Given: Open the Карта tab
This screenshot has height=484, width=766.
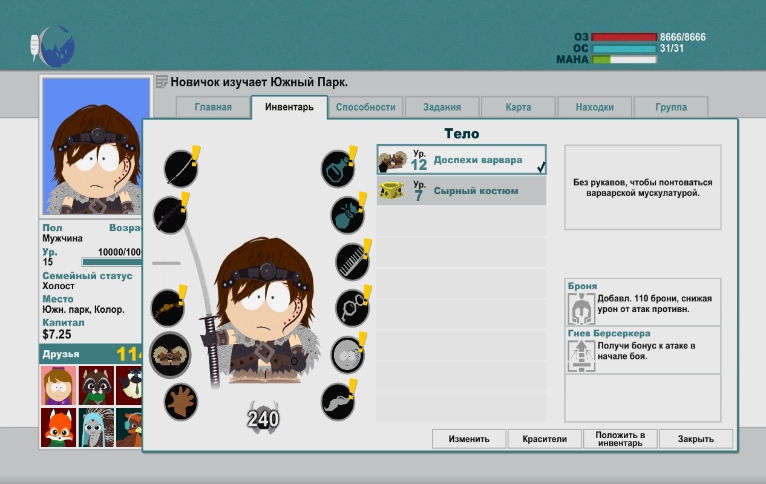Looking at the screenshot, I should tap(518, 107).
